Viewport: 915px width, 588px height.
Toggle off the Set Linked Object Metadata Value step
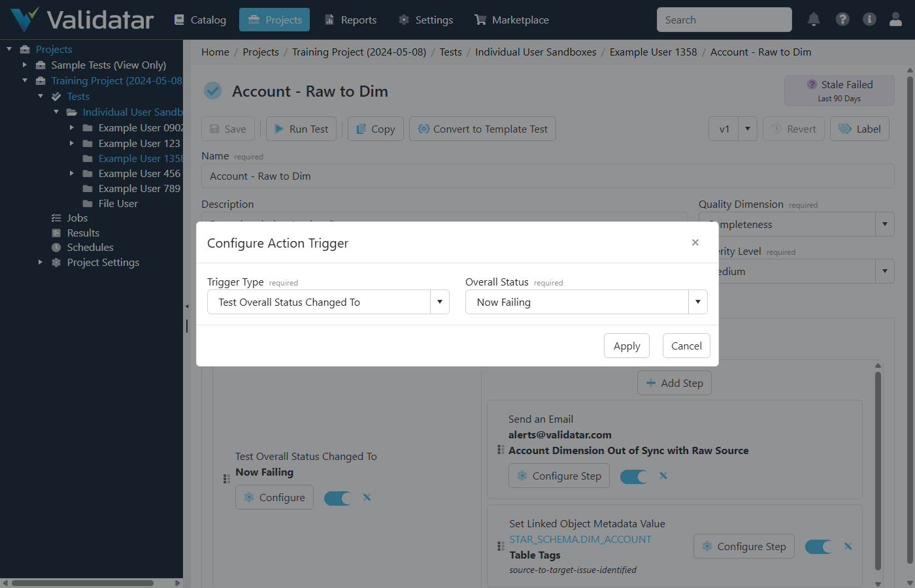pyautogui.click(x=818, y=546)
